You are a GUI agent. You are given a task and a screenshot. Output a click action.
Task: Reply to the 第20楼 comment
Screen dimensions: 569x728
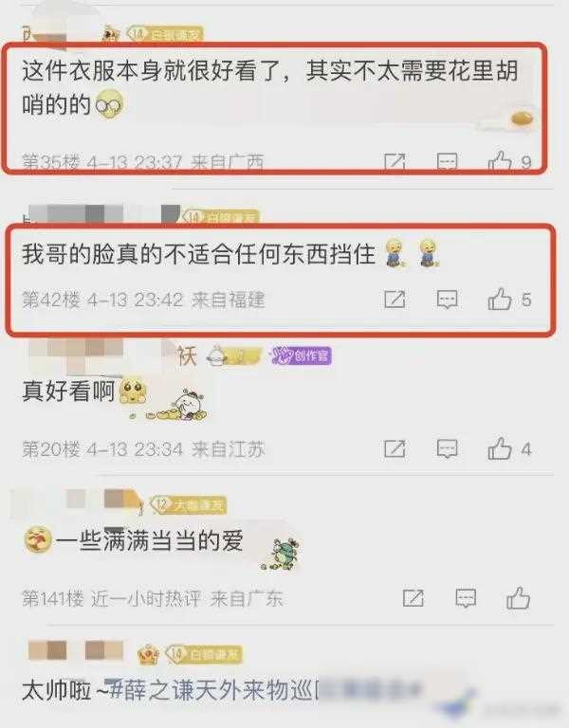pos(448,449)
